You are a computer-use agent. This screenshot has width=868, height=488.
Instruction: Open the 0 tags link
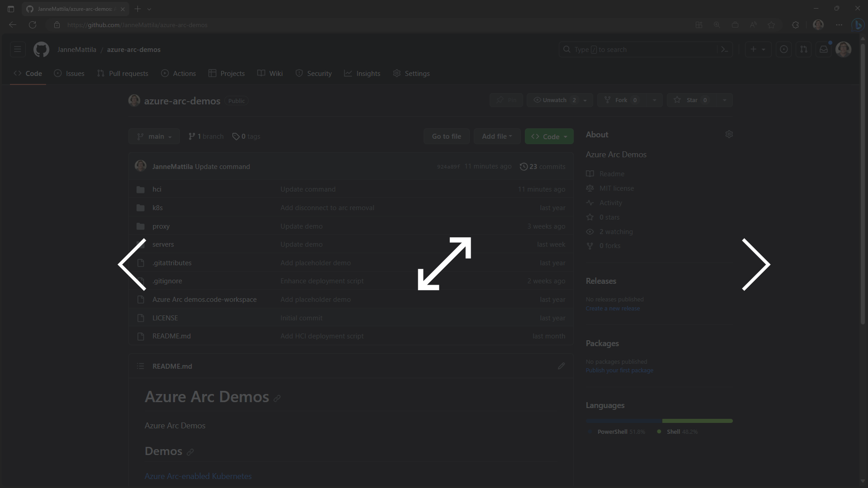(x=246, y=136)
